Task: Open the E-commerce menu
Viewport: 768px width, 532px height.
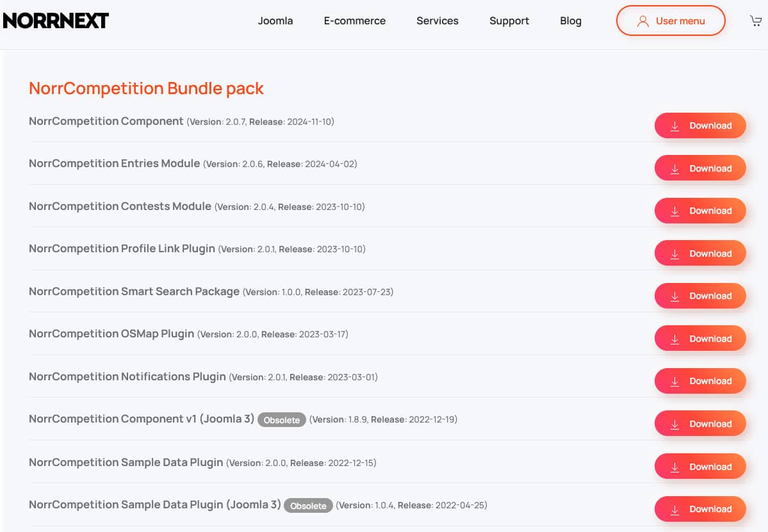Action: [x=354, y=20]
